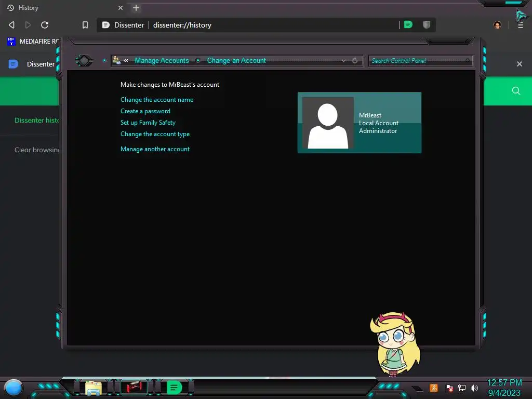Open the browser hamburger menu

(x=521, y=25)
